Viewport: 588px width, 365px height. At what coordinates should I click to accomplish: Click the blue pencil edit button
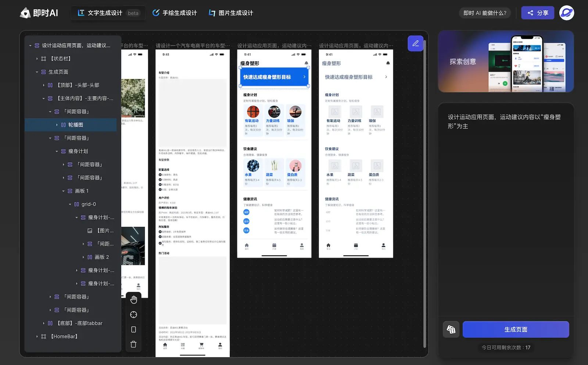[415, 43]
